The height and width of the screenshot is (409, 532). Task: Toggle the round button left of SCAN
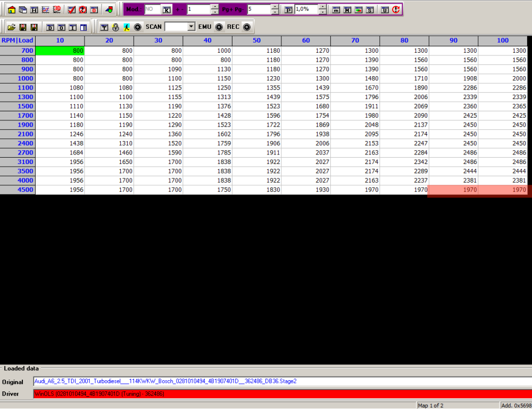click(138, 27)
